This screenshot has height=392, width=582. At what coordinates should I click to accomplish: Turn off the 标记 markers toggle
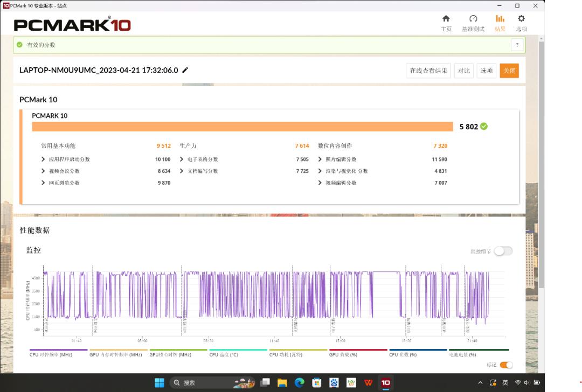pos(506,365)
